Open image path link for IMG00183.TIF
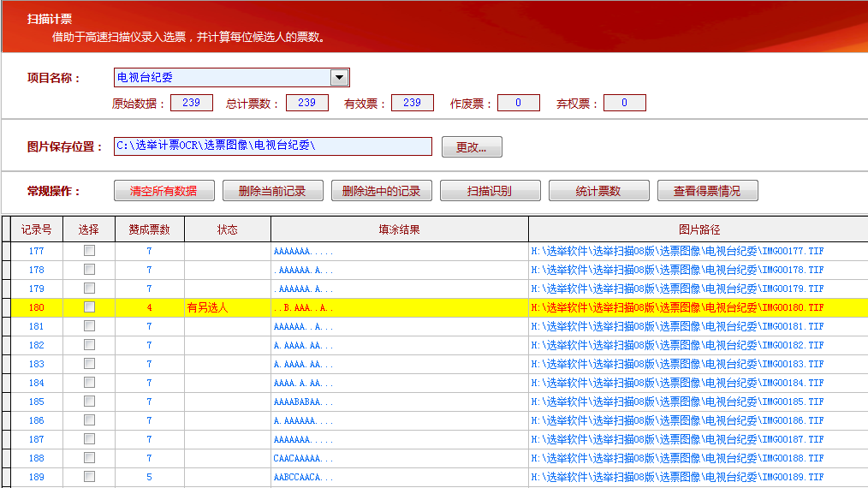868x488 pixels. pyautogui.click(x=677, y=364)
